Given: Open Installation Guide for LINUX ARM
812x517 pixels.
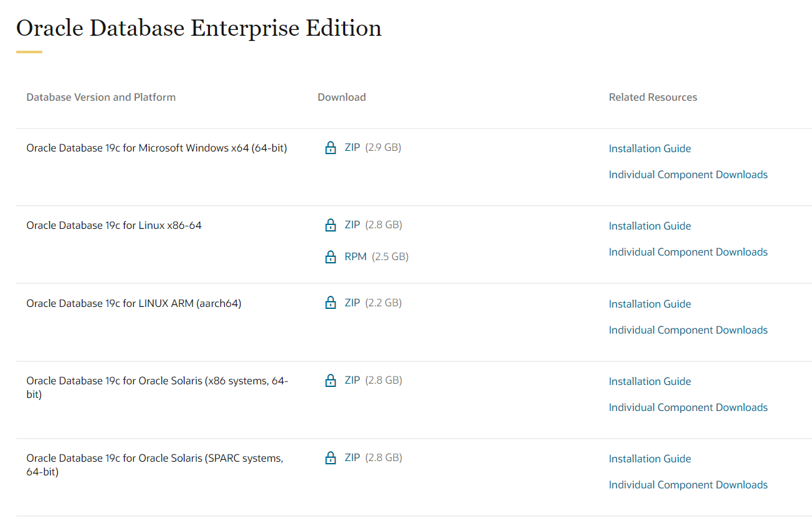Looking at the screenshot, I should 649,304.
